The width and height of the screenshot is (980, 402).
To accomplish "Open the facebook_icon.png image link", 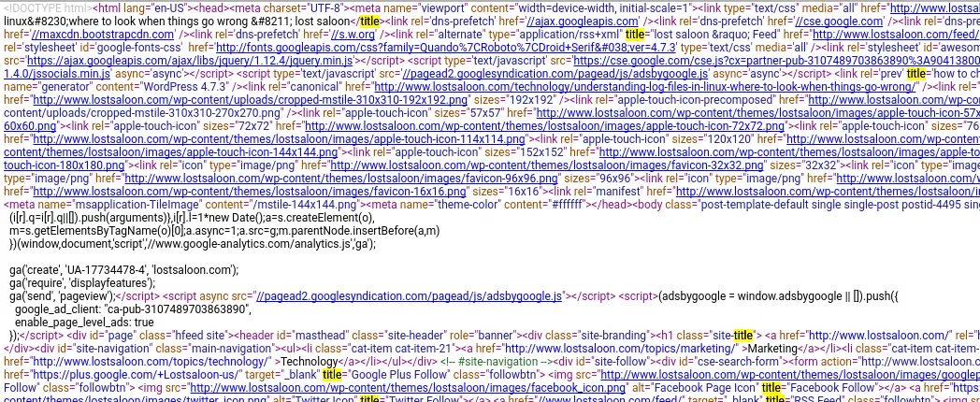I will click(409, 389).
